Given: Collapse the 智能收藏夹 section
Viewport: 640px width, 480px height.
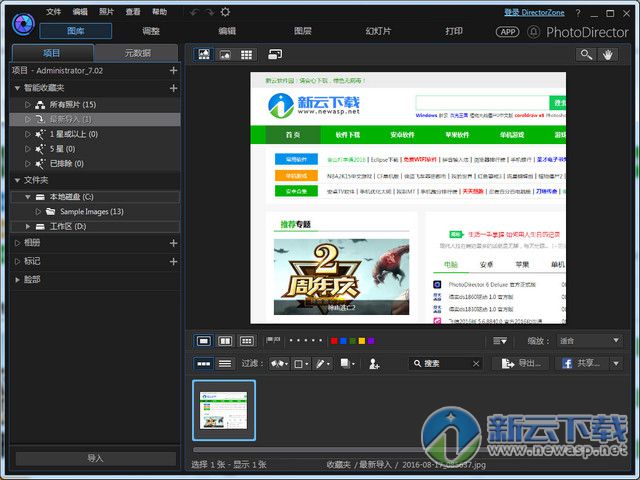Looking at the screenshot, I should pyautogui.click(x=17, y=88).
